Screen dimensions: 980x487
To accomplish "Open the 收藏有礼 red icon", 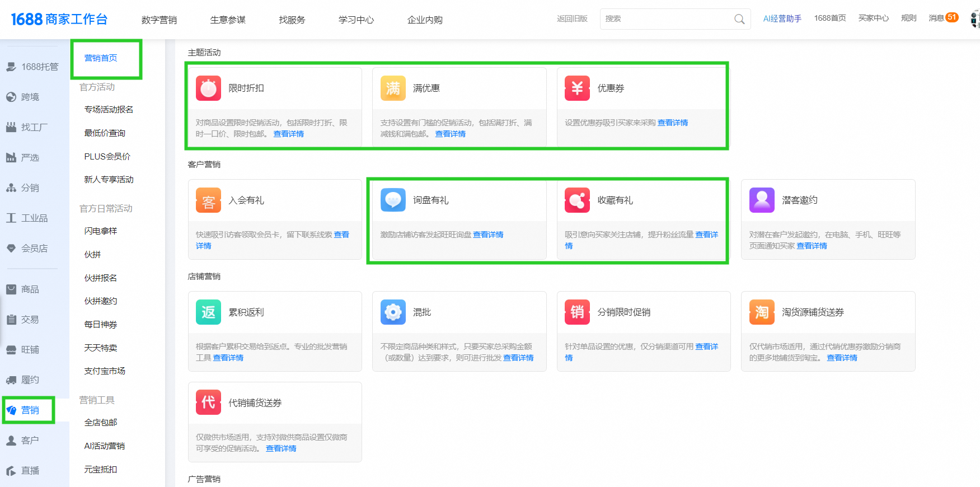I will click(577, 200).
